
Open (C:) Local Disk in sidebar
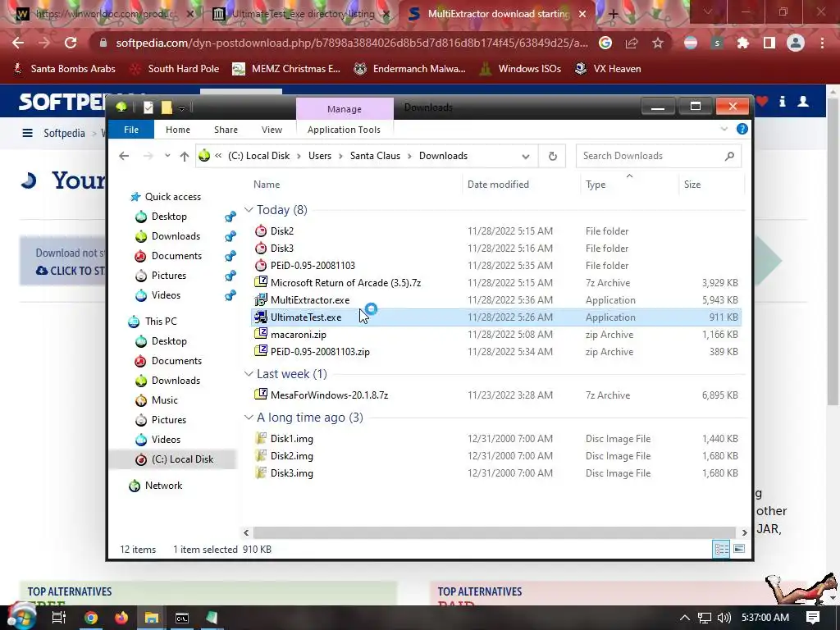point(182,459)
